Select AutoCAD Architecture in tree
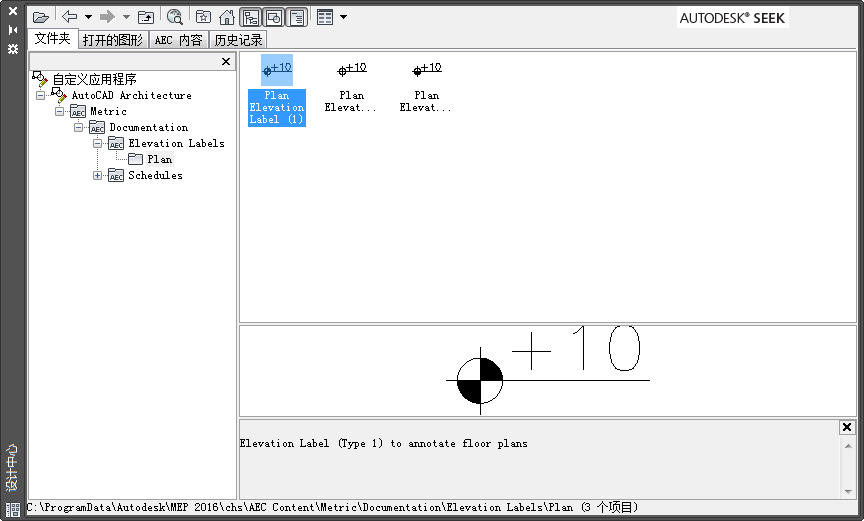This screenshot has height=521, width=864. (x=132, y=95)
